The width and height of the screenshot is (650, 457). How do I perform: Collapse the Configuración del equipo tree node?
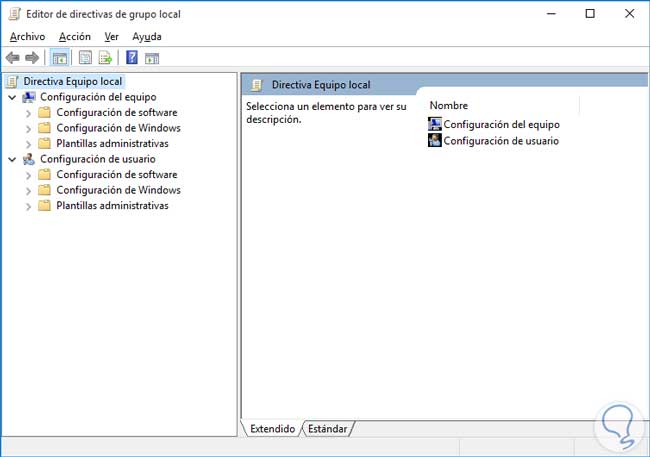point(12,97)
